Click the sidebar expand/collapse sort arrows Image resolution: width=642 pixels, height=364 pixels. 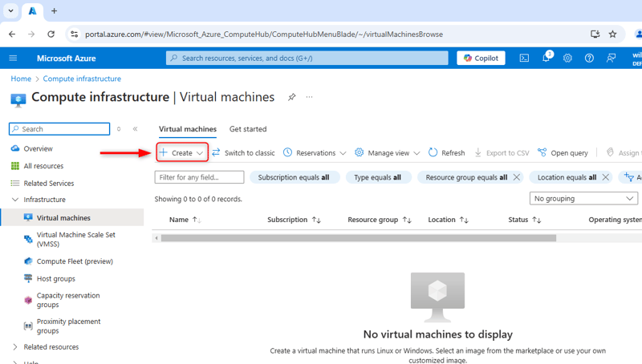coord(119,129)
